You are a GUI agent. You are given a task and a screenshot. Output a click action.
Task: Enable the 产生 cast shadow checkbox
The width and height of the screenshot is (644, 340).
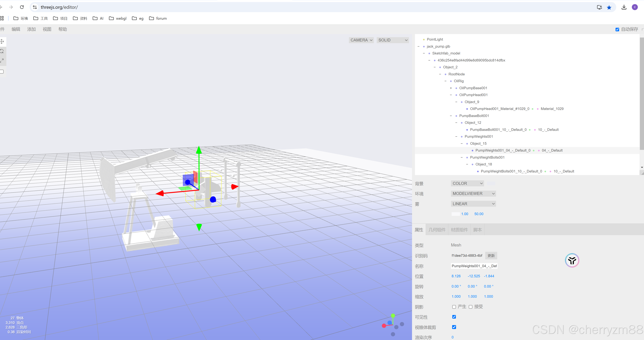454,307
